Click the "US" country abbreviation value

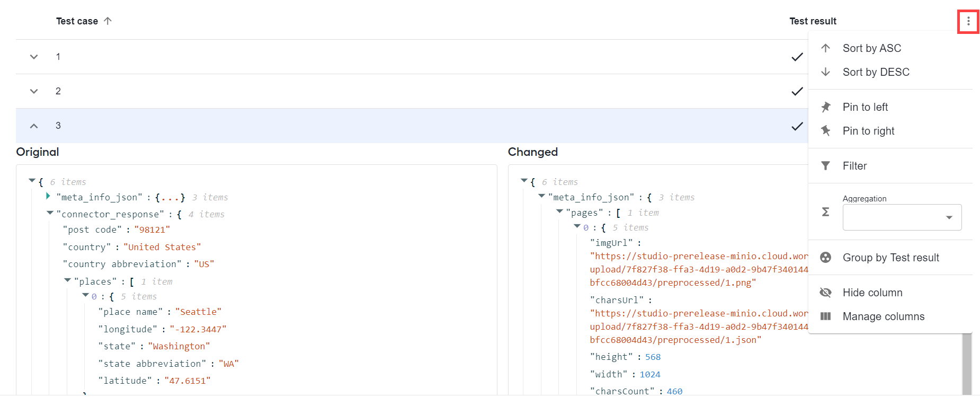click(204, 264)
